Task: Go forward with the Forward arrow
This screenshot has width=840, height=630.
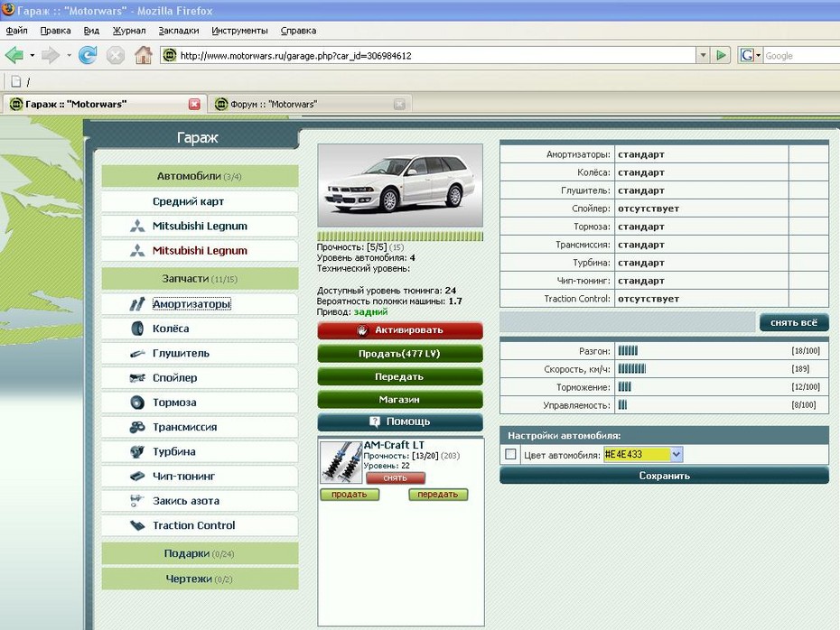Action: point(51,55)
